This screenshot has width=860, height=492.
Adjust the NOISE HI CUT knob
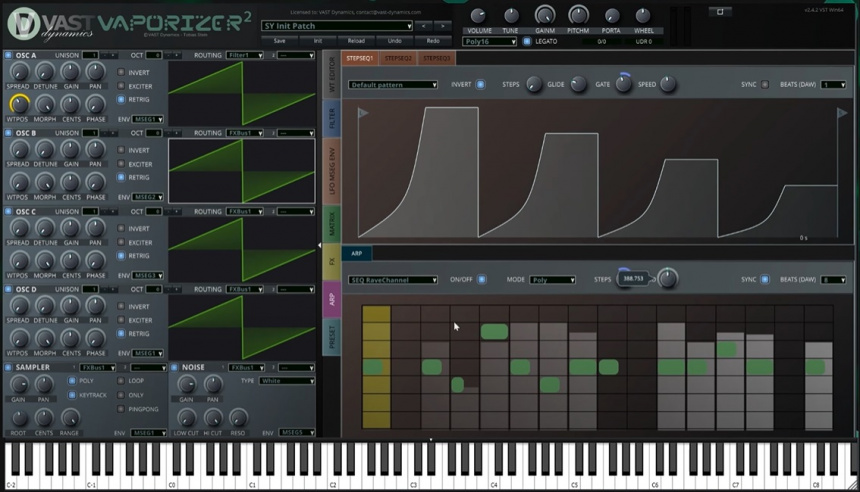click(213, 419)
